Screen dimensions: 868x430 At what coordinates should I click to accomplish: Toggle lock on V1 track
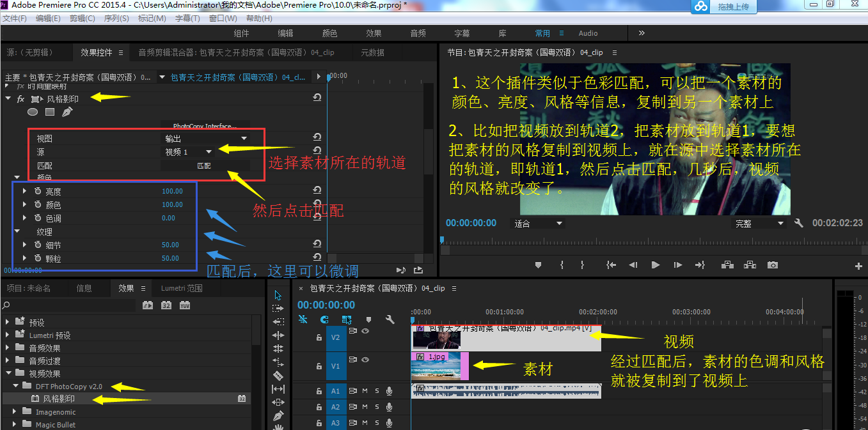[319, 366]
